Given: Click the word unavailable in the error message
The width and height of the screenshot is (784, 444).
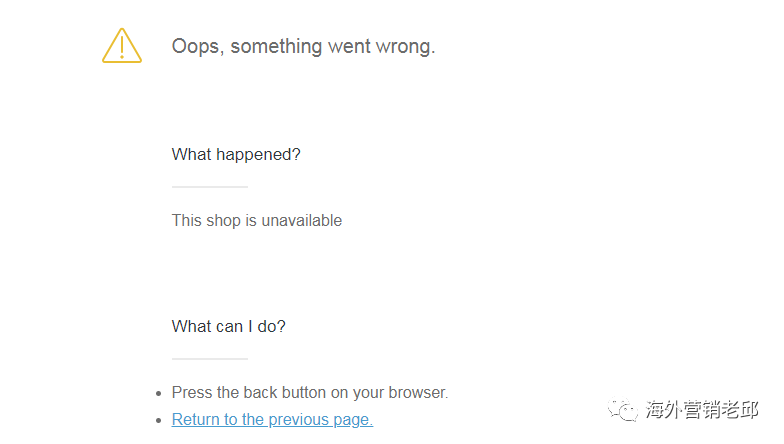Looking at the screenshot, I should click(301, 220).
